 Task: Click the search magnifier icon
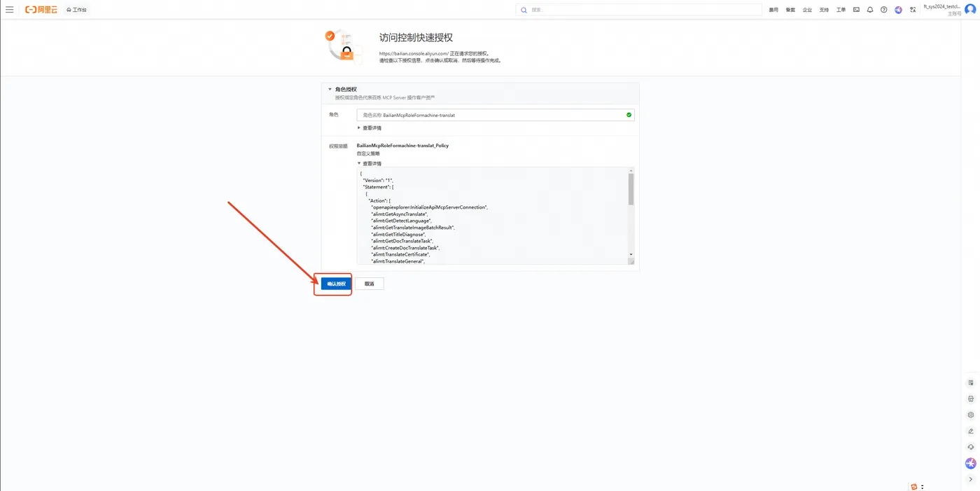click(x=524, y=10)
